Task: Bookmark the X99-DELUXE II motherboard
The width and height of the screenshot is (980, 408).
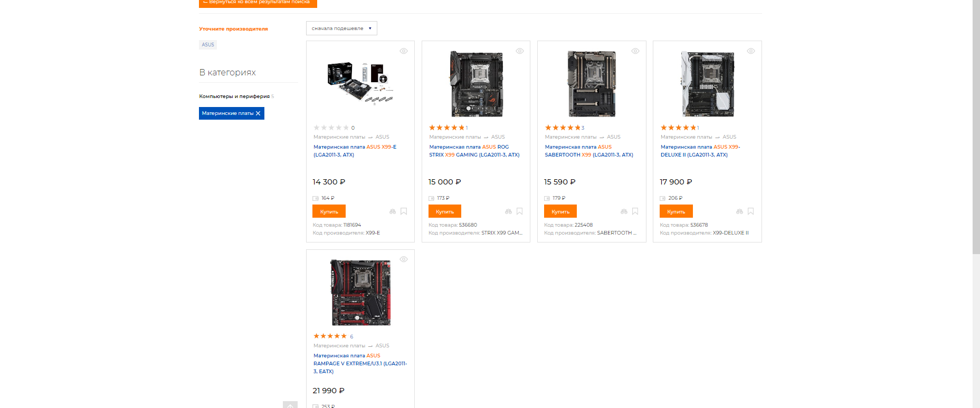Action: coord(750,211)
